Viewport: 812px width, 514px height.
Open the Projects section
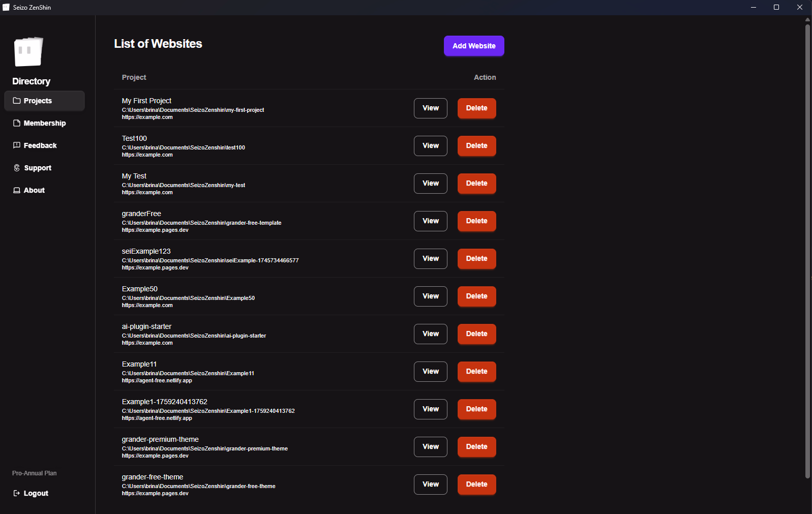pos(44,101)
